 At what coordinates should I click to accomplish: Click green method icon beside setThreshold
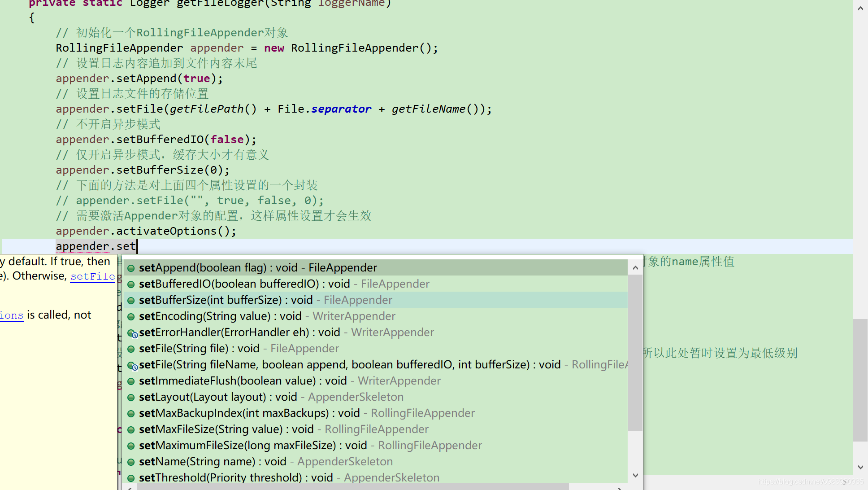click(x=131, y=478)
